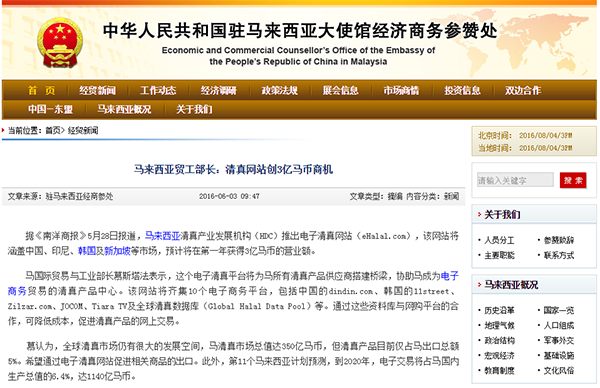Click the 经贸新闻 breadcrumb link
The height and width of the screenshot is (388, 600).
tap(83, 131)
